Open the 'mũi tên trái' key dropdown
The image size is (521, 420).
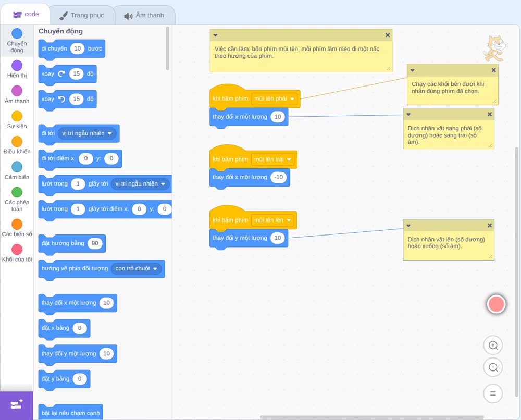273,159
